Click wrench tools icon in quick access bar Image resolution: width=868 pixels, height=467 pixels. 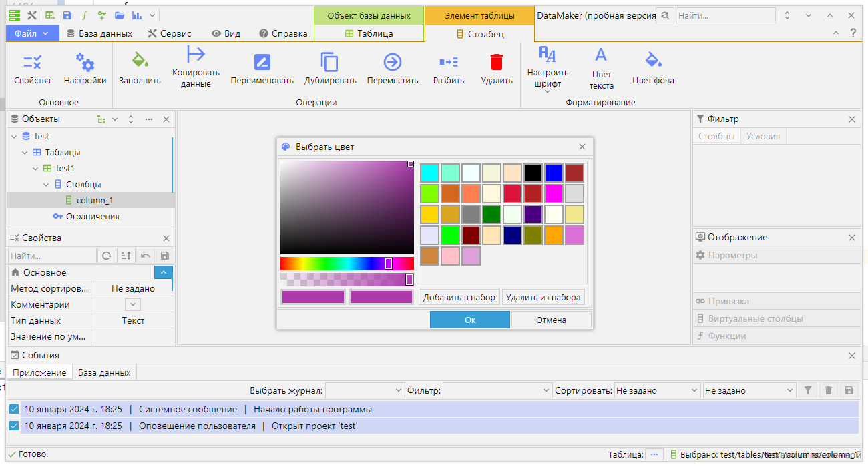pyautogui.click(x=31, y=15)
